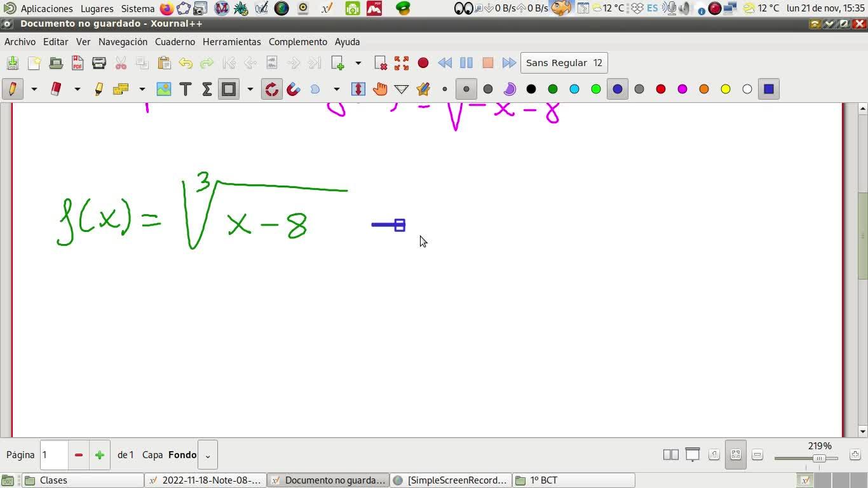Go to next page with the green plus
This screenshot has width=868, height=488.
tap(100, 455)
